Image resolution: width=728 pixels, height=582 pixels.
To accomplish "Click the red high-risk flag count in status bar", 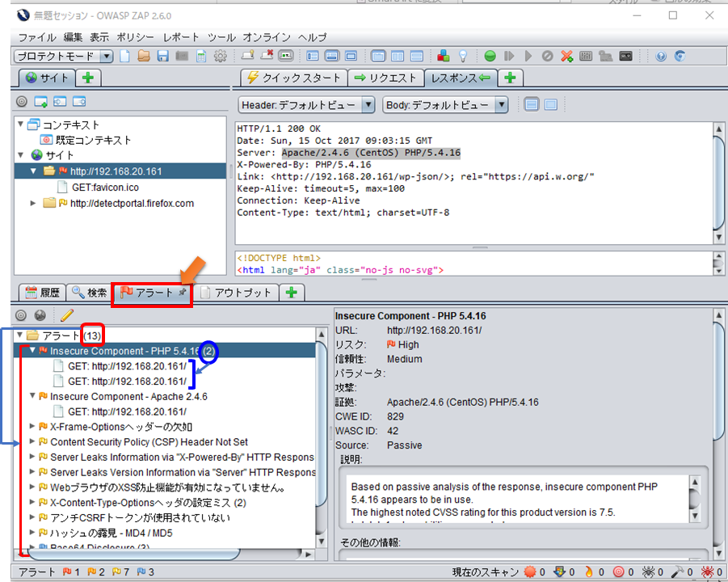I will 71,571.
